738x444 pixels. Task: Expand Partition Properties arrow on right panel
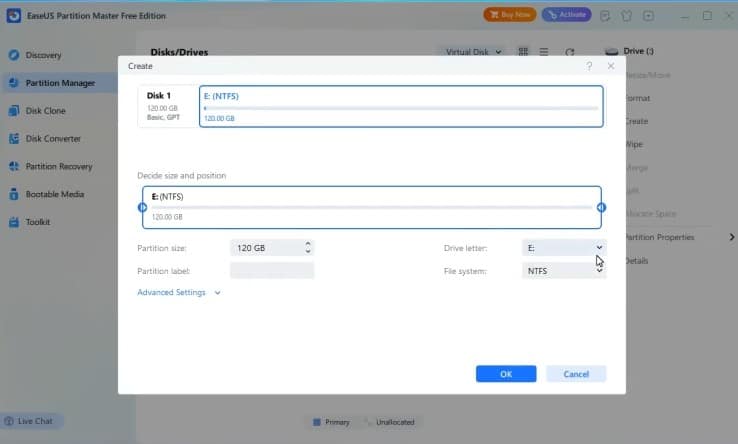coord(732,237)
